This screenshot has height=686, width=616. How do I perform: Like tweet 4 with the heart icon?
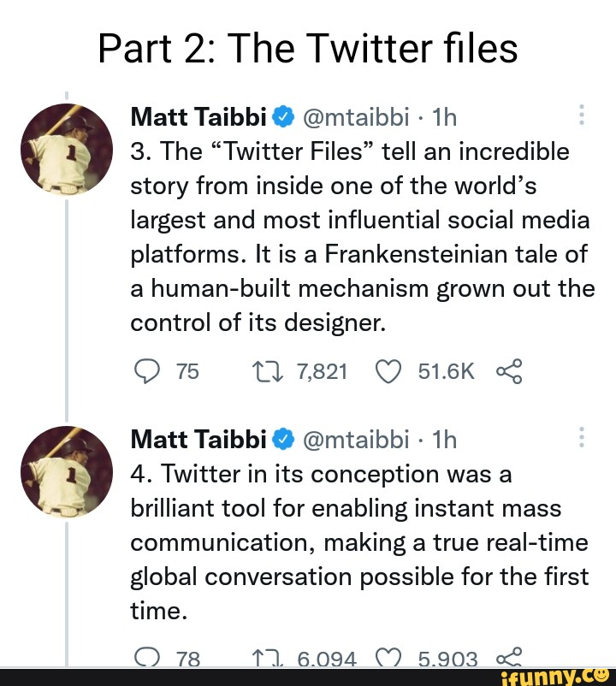(389, 659)
